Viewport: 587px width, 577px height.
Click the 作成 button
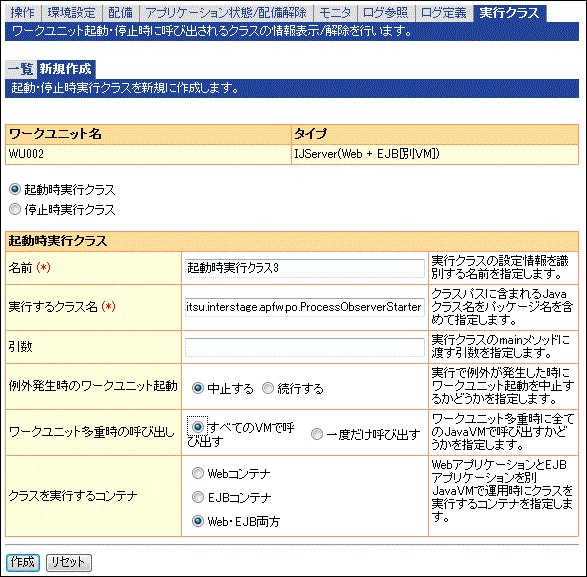click(x=23, y=562)
